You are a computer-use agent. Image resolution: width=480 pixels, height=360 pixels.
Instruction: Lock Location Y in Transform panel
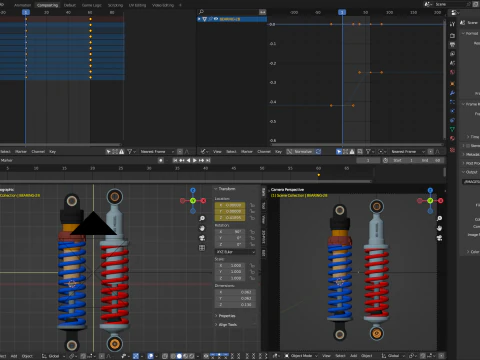pyautogui.click(x=252, y=212)
